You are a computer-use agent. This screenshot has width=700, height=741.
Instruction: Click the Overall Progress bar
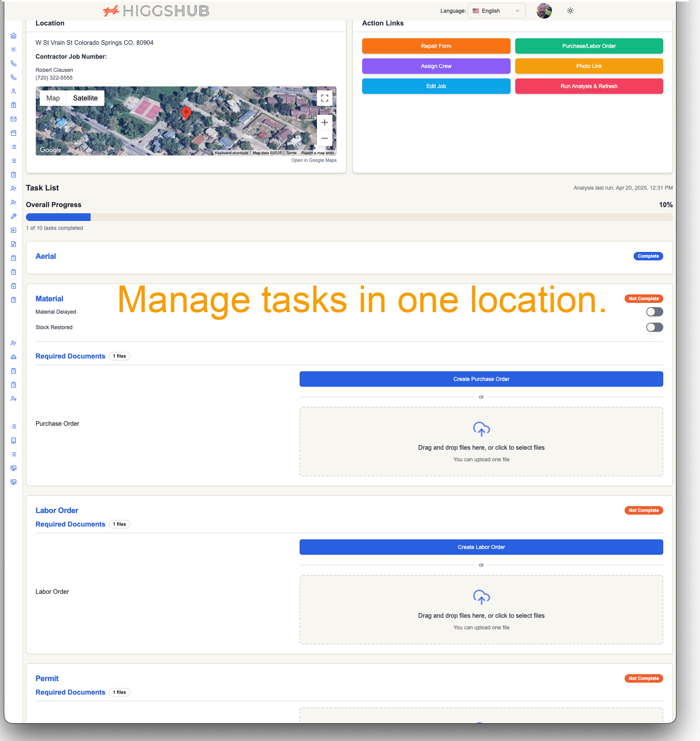click(x=349, y=217)
